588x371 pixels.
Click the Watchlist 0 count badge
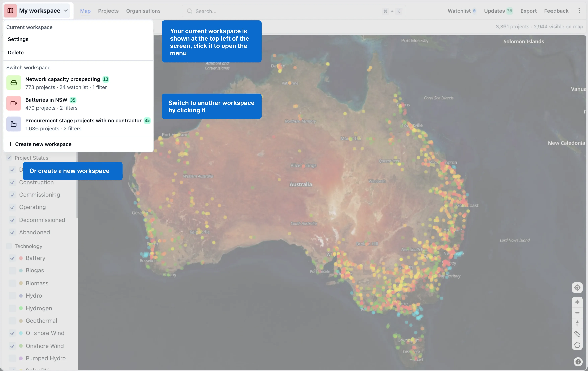[x=474, y=11]
